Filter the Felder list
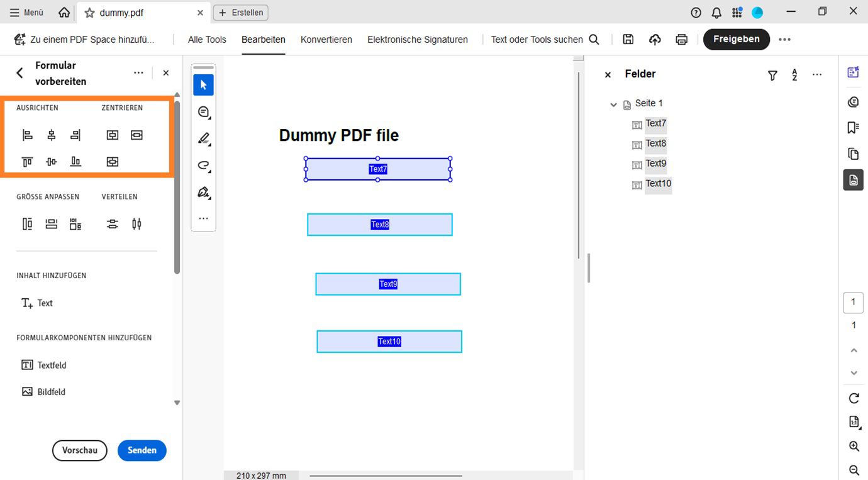The width and height of the screenshot is (868, 480). 772,75
